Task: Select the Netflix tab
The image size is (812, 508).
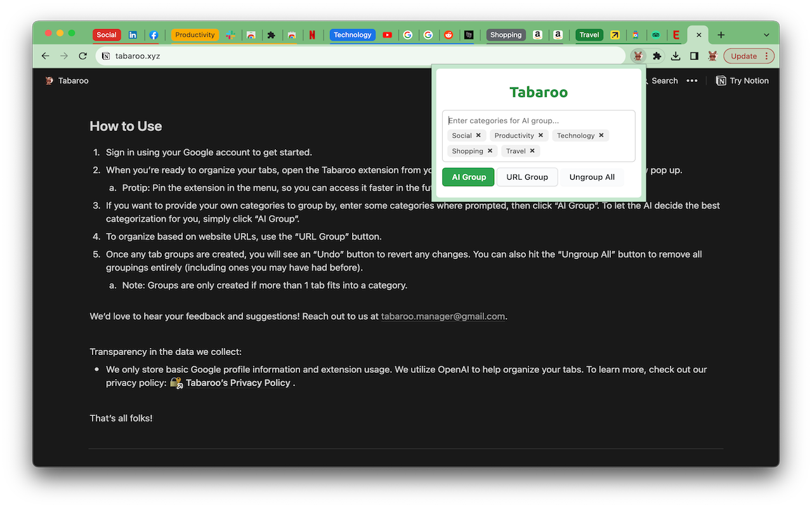Action: [313, 35]
